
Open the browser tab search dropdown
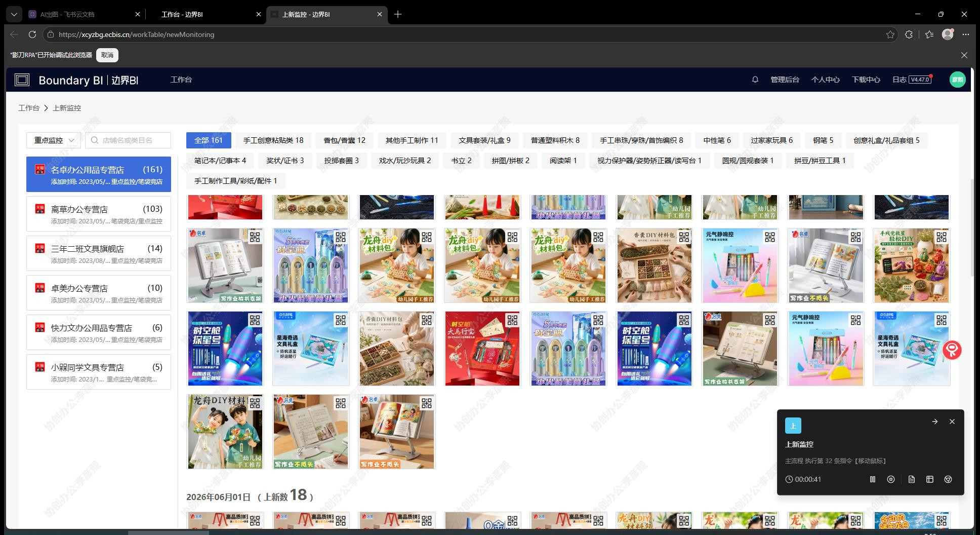(14, 14)
